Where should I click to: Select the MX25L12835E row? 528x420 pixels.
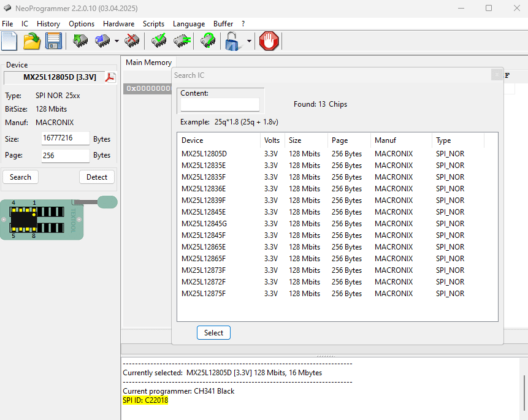point(337,166)
